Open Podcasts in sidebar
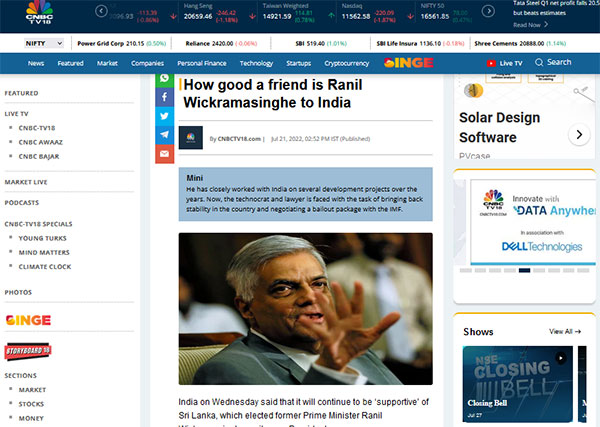The image size is (600, 427). [21, 202]
